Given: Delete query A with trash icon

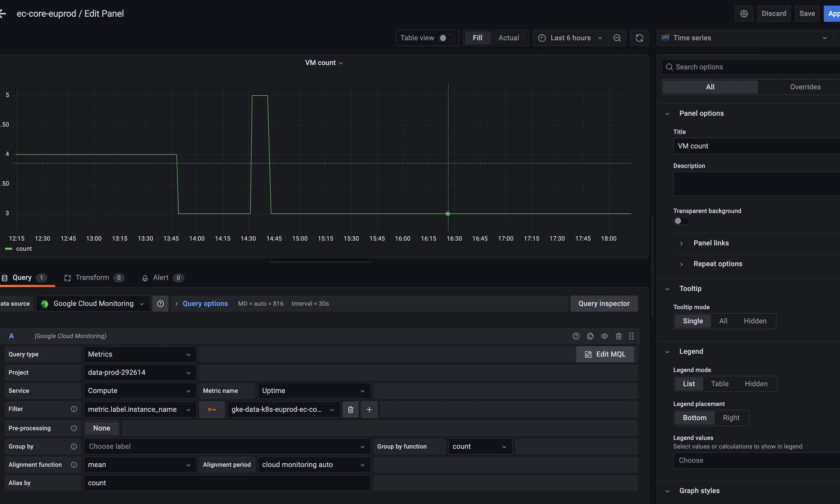Looking at the screenshot, I should (619, 336).
